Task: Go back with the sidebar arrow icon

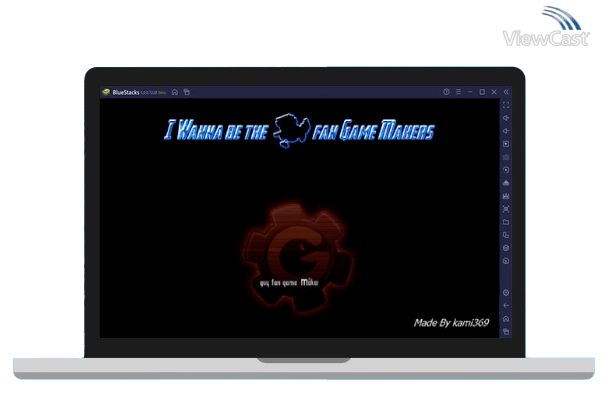Action: pyautogui.click(x=506, y=306)
